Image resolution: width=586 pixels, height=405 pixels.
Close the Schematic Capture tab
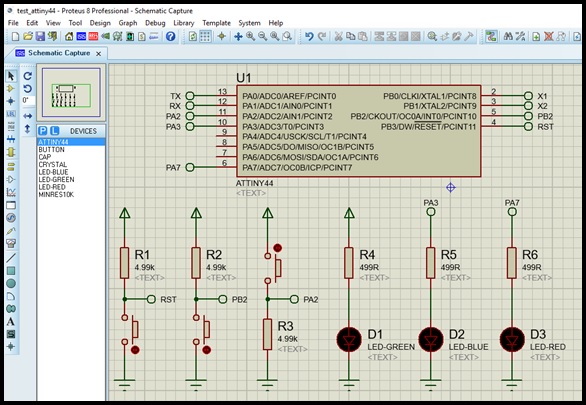point(99,54)
